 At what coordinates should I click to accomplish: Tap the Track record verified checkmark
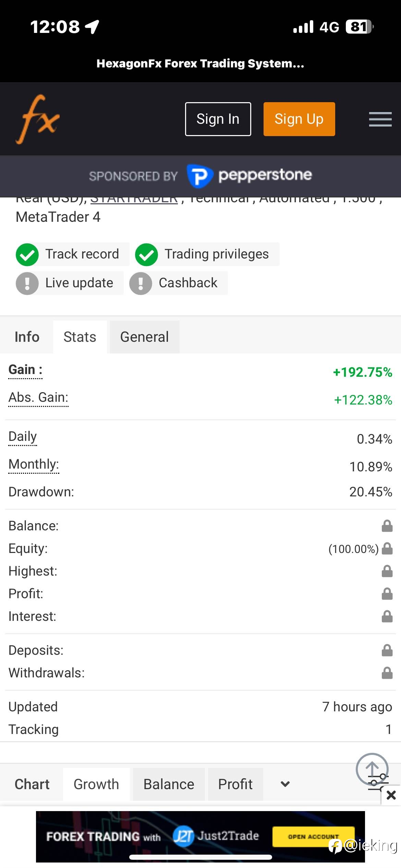tap(27, 254)
